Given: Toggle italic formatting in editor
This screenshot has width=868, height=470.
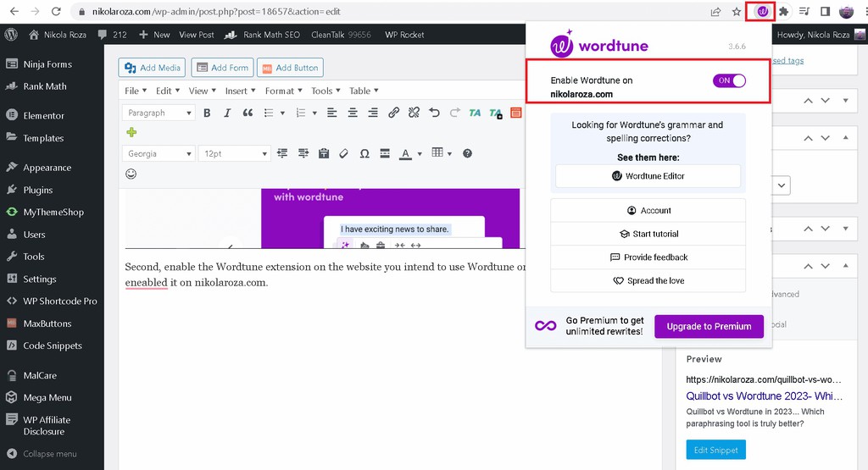Looking at the screenshot, I should pyautogui.click(x=227, y=113).
